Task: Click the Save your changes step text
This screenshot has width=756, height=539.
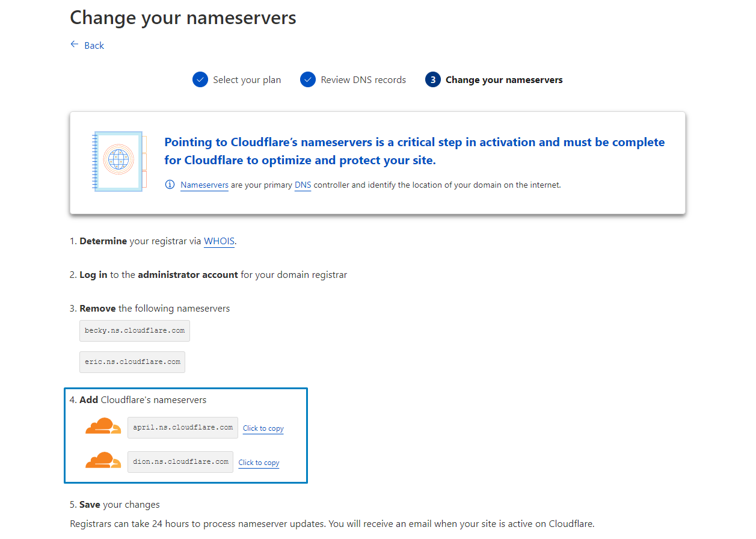Action: pos(115,505)
